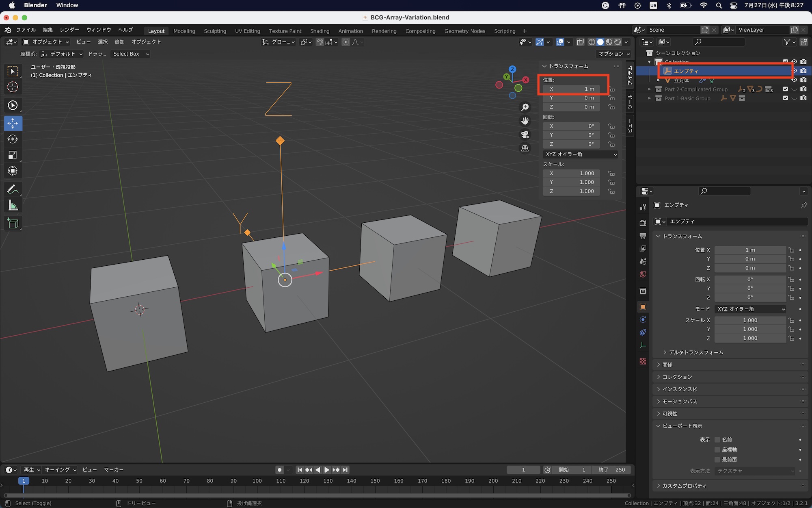
Task: Switch to orthographic grid view icon
Action: point(525,148)
